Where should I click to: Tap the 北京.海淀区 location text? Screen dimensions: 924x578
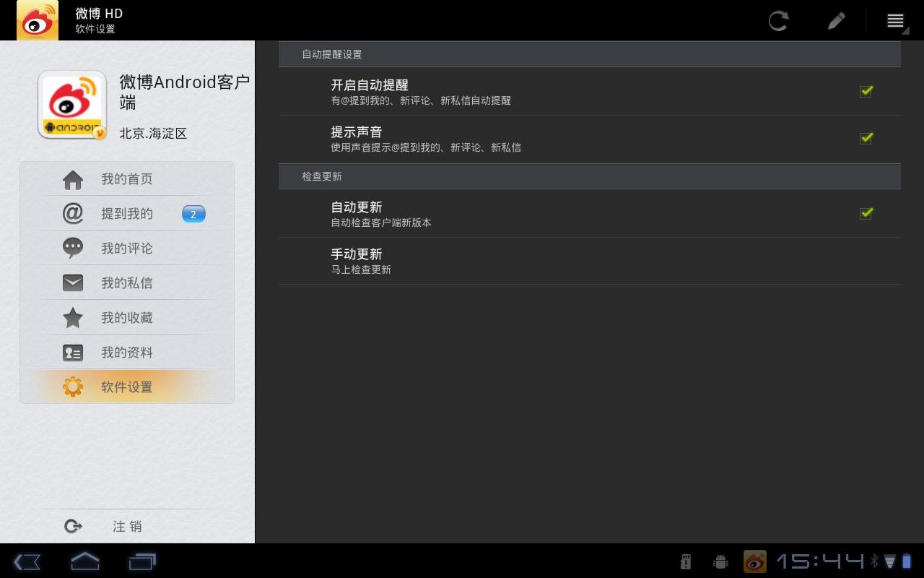pos(153,134)
